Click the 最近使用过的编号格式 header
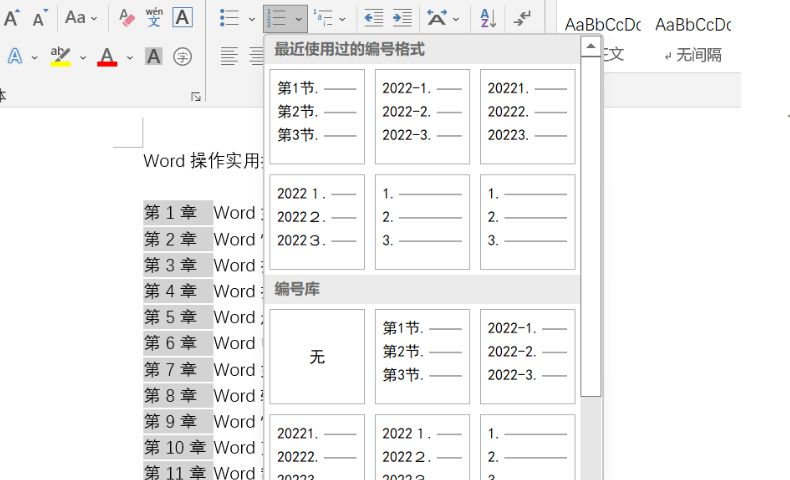Viewport: 790px width, 480px height. coord(349,49)
